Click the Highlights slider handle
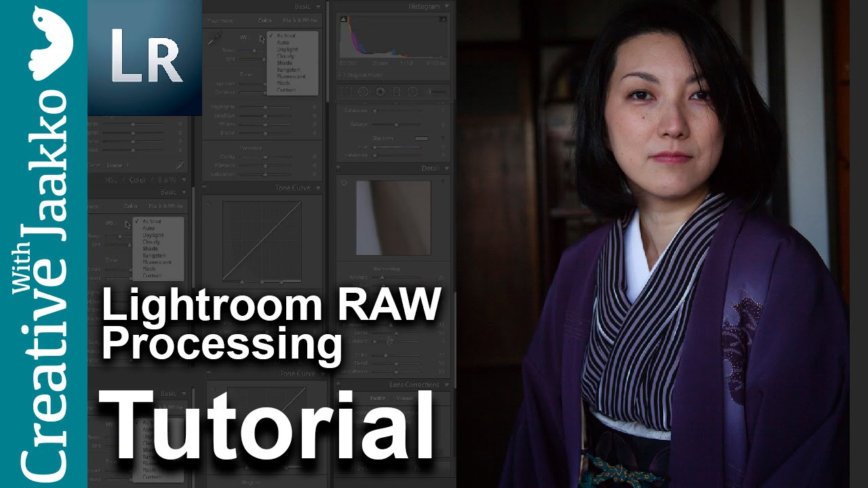This screenshot has width=868, height=488. (265, 107)
